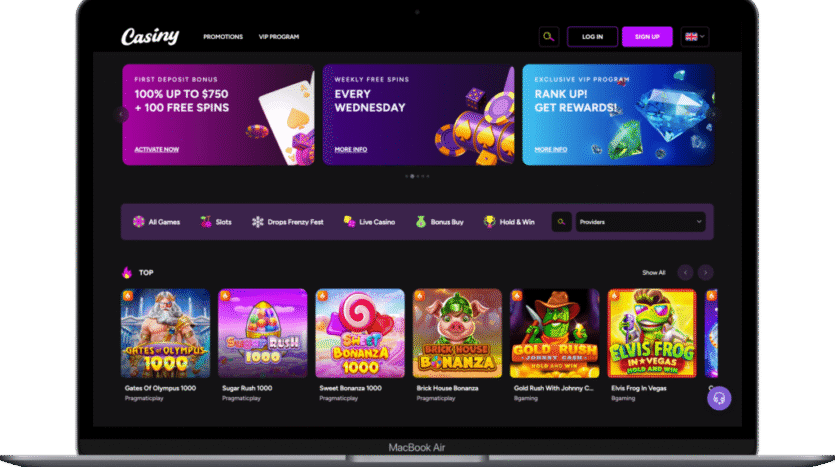Click the Log In button
Viewport: 835px width, 467px height.
pos(592,37)
